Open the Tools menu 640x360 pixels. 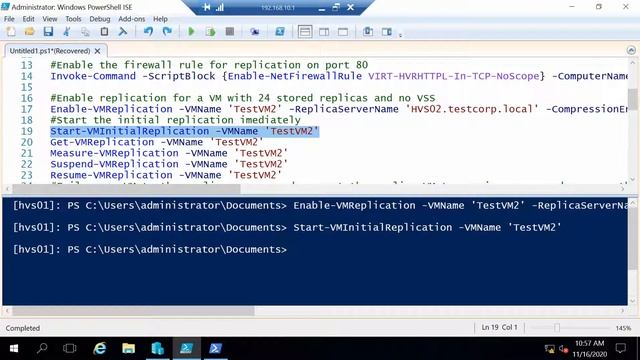[73, 19]
